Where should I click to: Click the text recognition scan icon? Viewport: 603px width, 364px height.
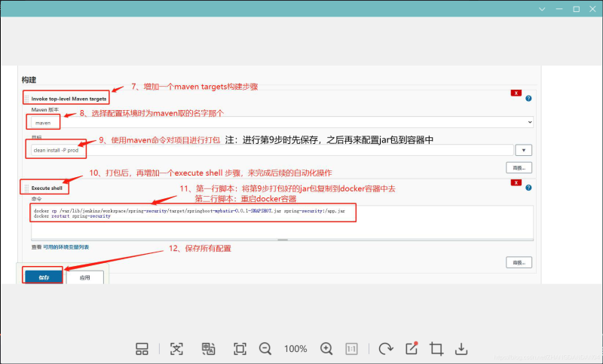pyautogui.click(x=176, y=349)
